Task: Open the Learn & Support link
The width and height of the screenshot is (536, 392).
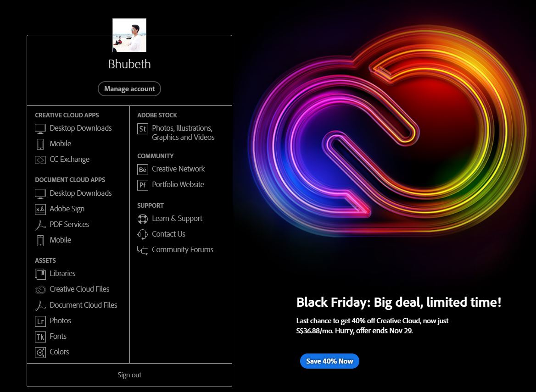Action: tap(177, 219)
